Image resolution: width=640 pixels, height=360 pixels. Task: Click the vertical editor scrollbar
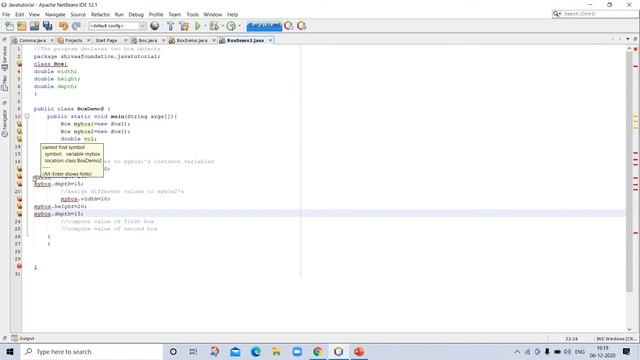pyautogui.click(x=629, y=171)
